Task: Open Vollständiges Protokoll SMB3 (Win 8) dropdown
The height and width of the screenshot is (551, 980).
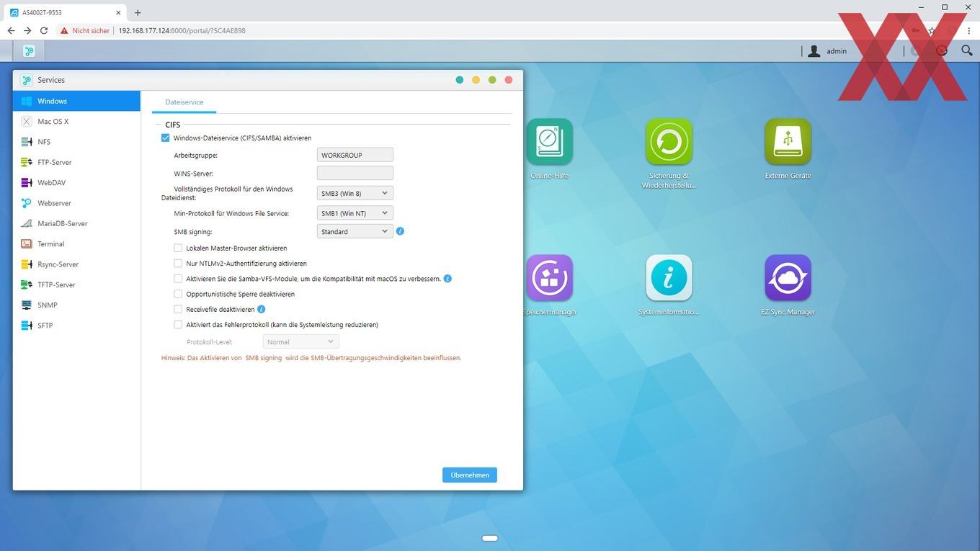Action: (355, 193)
